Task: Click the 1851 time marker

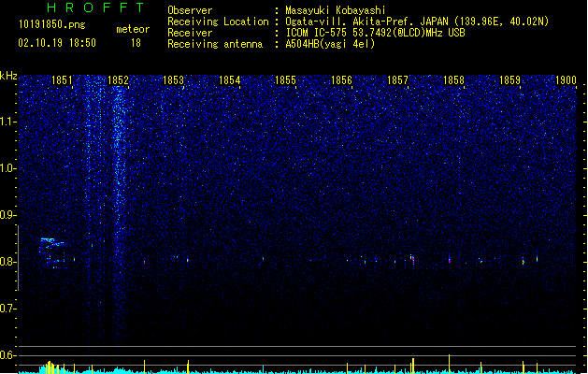Action: [62, 80]
